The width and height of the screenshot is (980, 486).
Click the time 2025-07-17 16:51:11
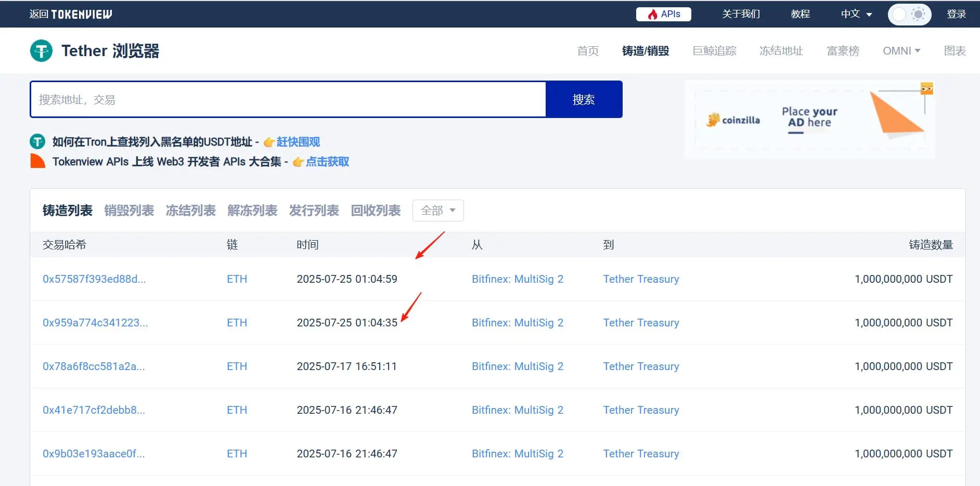click(x=347, y=366)
